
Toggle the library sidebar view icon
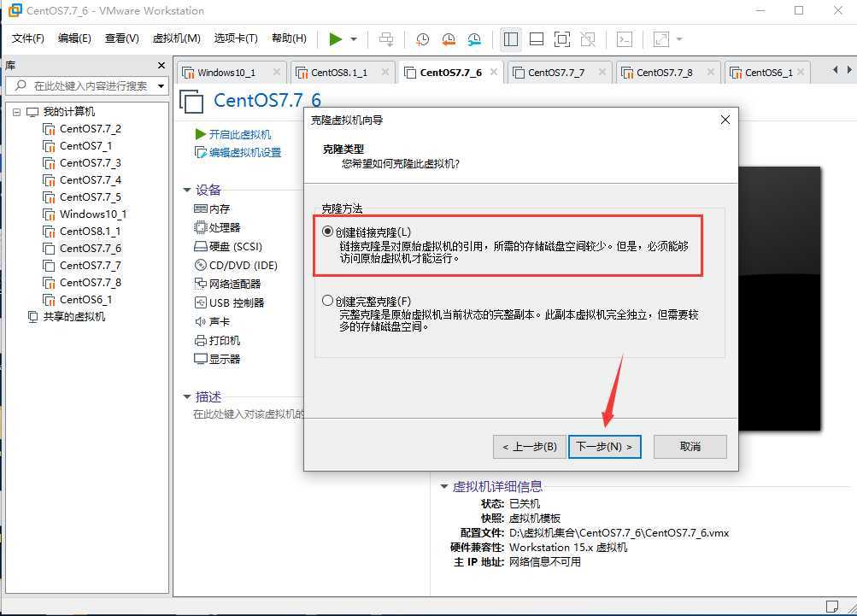pyautogui.click(x=510, y=38)
